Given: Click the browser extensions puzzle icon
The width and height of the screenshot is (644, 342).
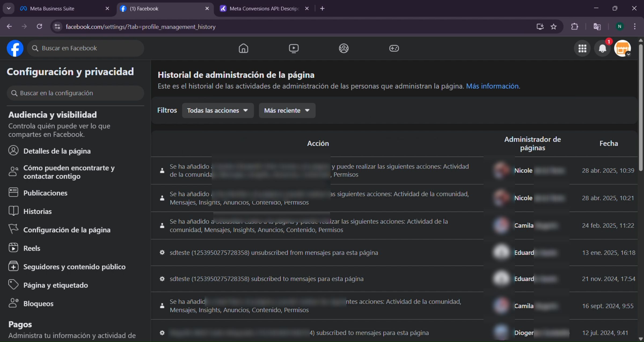Looking at the screenshot, I should 575,26.
